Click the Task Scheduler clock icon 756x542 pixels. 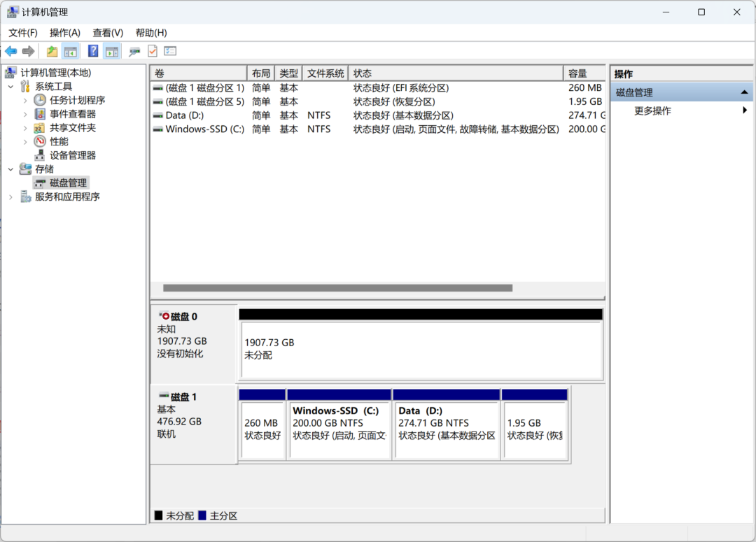pos(40,100)
